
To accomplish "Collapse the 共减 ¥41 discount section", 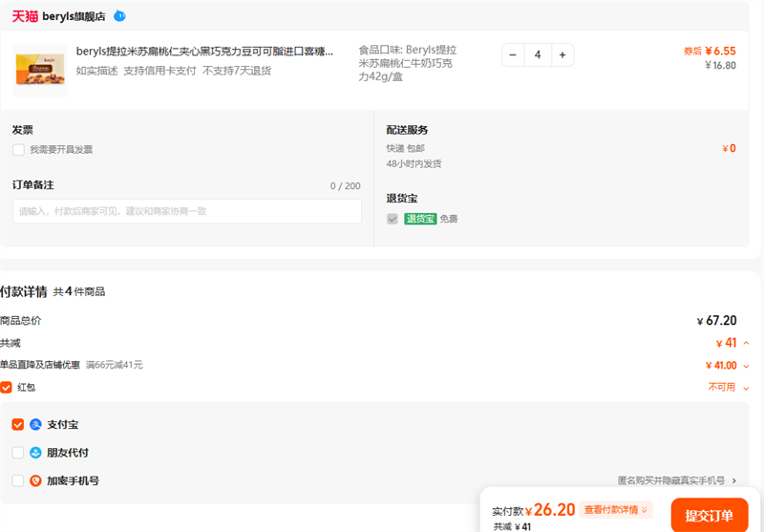I will 746,343.
